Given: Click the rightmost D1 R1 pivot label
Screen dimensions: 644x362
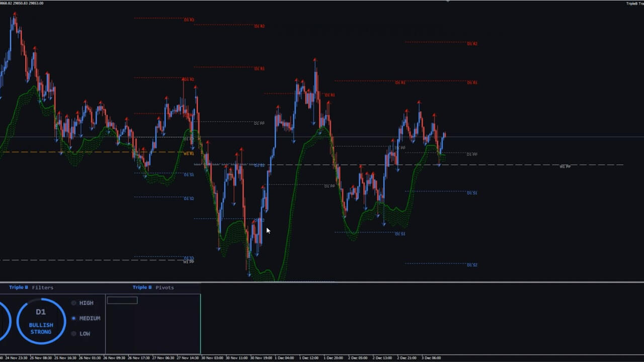Looking at the screenshot, I should coord(471,82).
